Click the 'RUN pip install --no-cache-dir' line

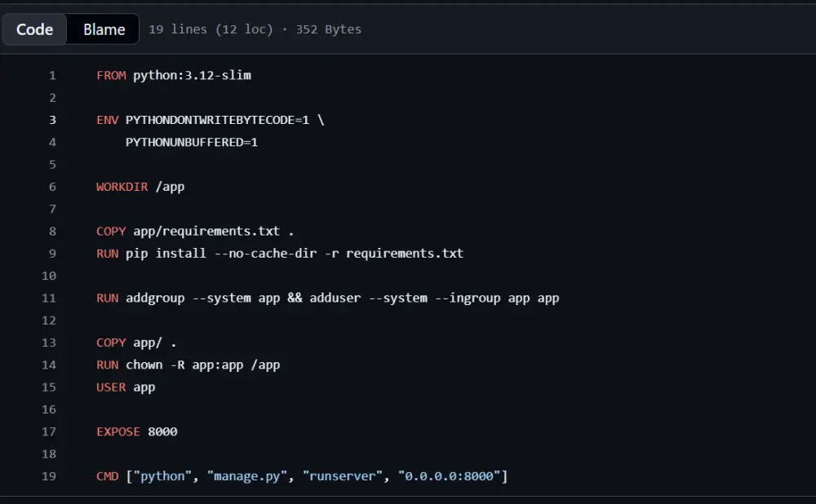click(x=280, y=254)
